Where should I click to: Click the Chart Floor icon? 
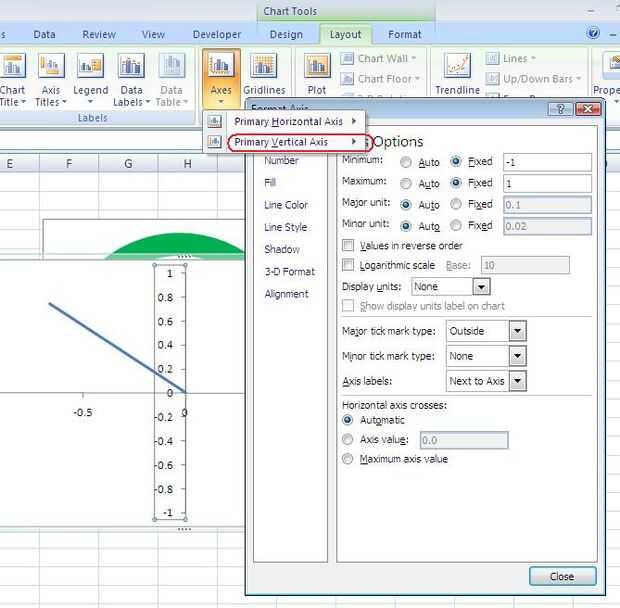coord(347,79)
